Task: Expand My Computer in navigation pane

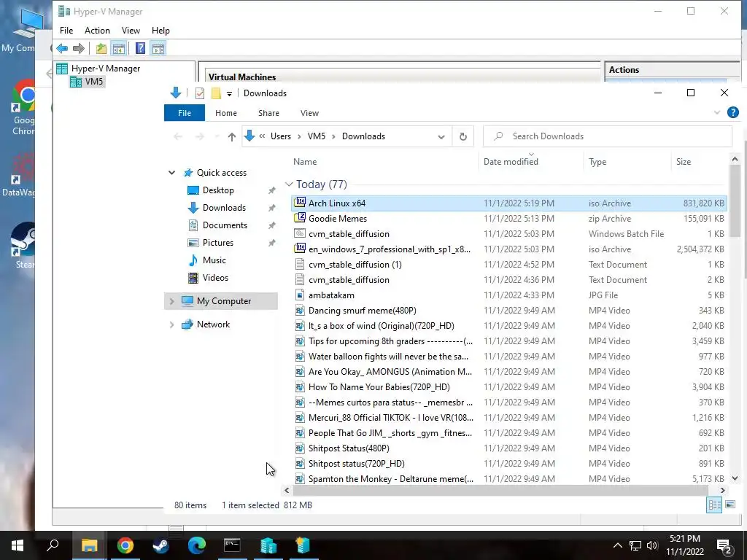Action: pos(171,301)
